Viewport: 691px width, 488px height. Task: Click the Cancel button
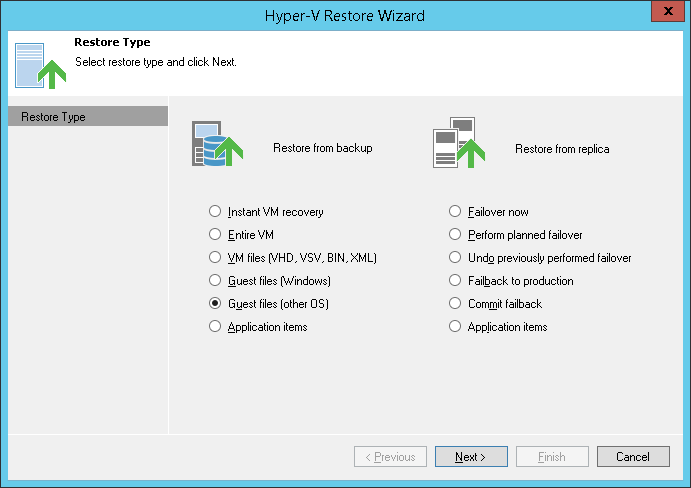pyautogui.click(x=633, y=457)
